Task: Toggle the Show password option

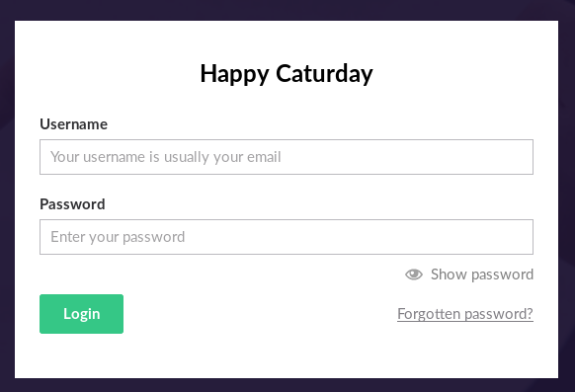Action: tap(469, 274)
